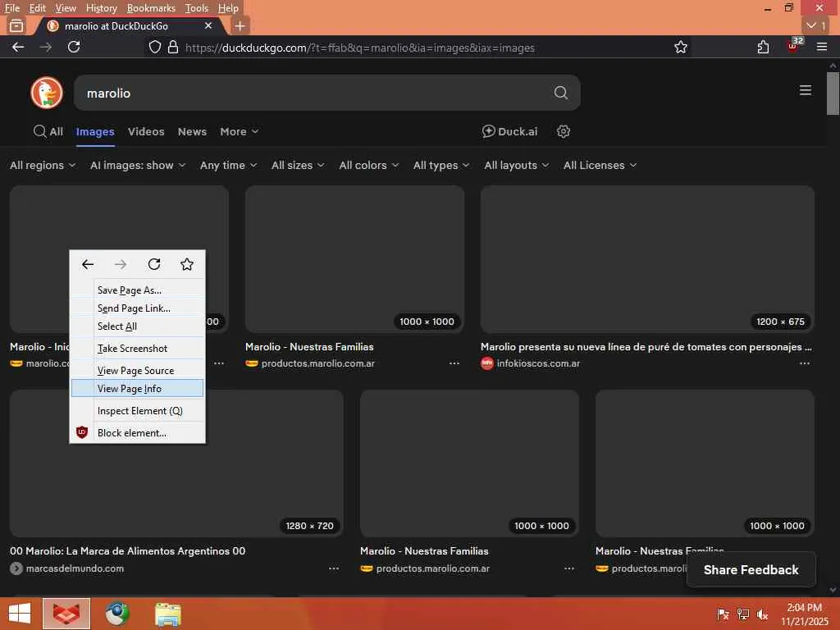Choose View Page Source in context menu
840x630 pixels.
(x=137, y=370)
